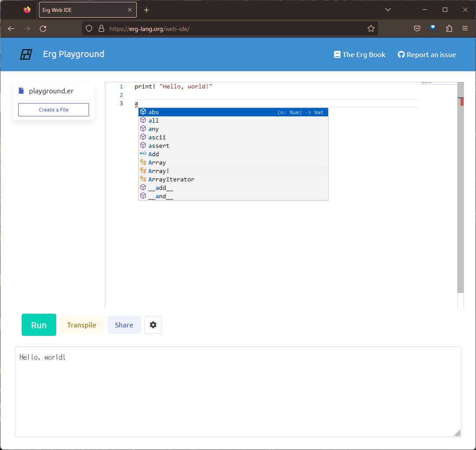
Task: Click the print! code on line one
Action: pos(145,86)
